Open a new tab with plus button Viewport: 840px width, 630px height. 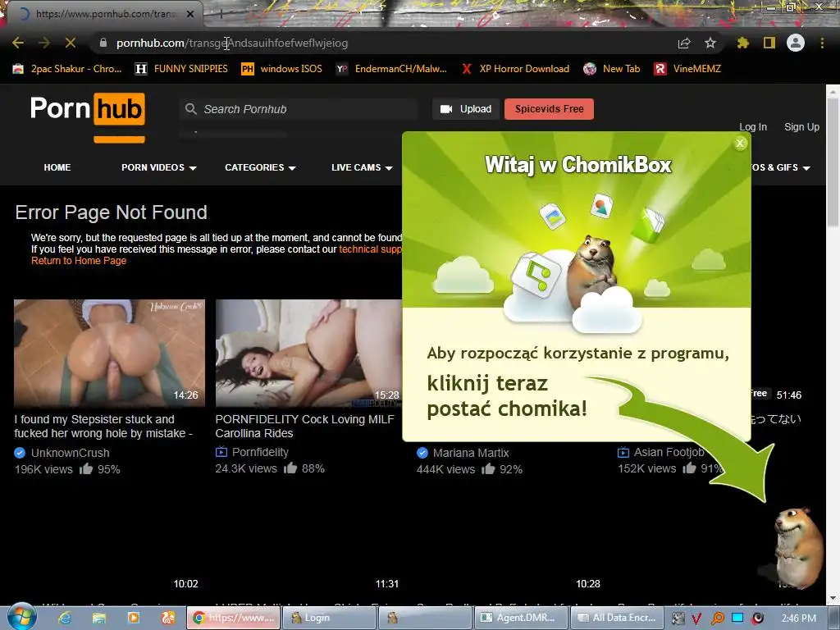click(221, 14)
